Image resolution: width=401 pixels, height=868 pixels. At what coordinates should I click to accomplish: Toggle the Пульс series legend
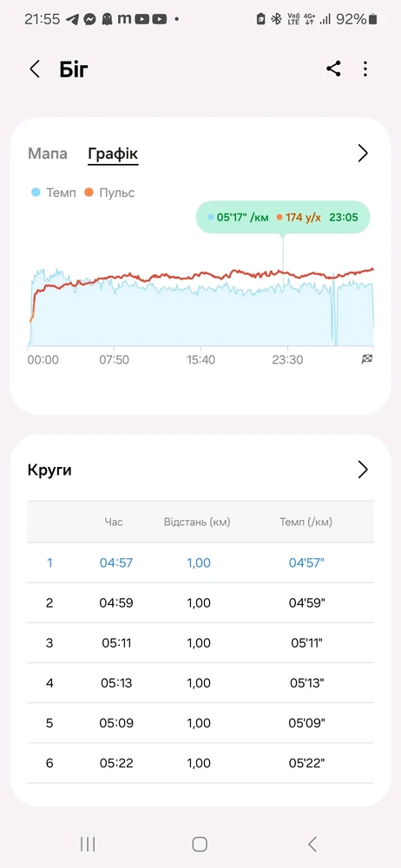pyautogui.click(x=109, y=193)
